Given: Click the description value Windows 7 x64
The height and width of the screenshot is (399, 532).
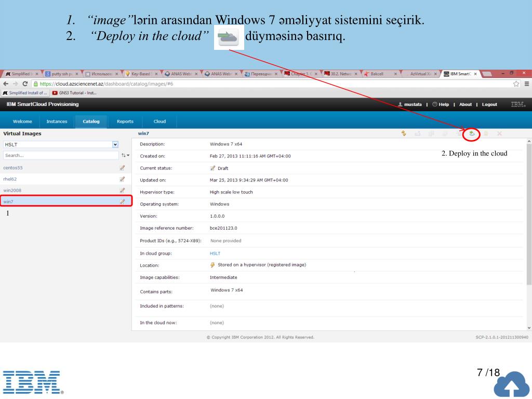Looking at the screenshot, I should pos(226,144).
